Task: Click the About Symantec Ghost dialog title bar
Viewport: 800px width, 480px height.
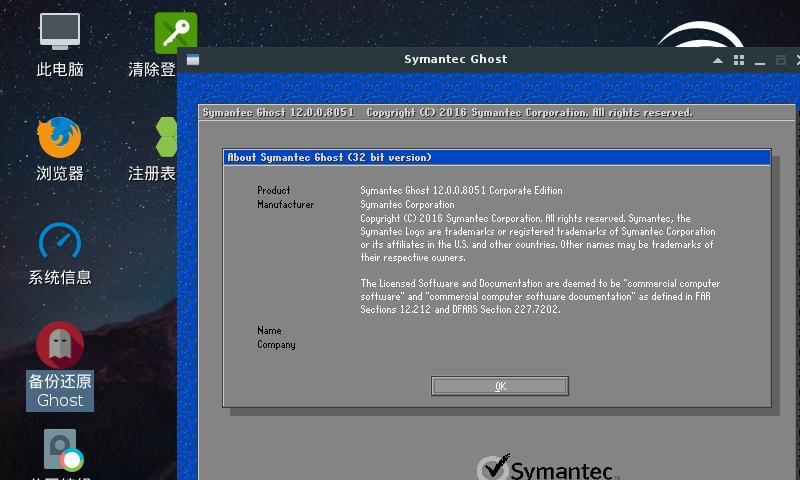Action: click(496, 157)
